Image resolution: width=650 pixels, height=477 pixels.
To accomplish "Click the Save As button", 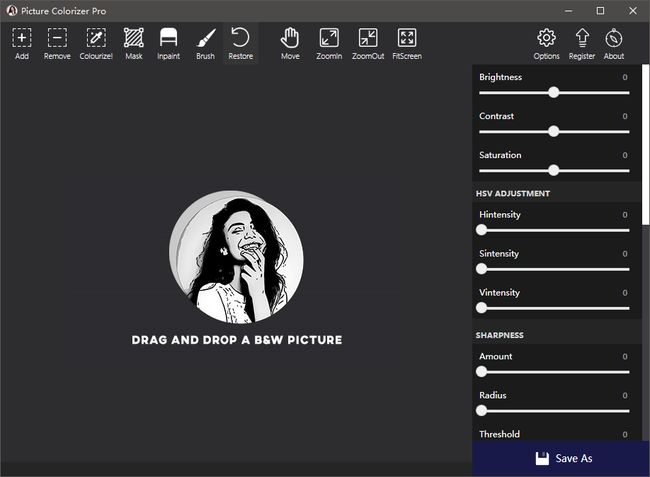I will pyautogui.click(x=560, y=458).
